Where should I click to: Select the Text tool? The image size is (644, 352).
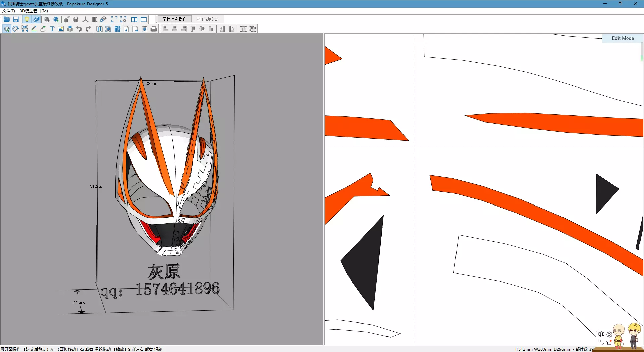point(52,29)
